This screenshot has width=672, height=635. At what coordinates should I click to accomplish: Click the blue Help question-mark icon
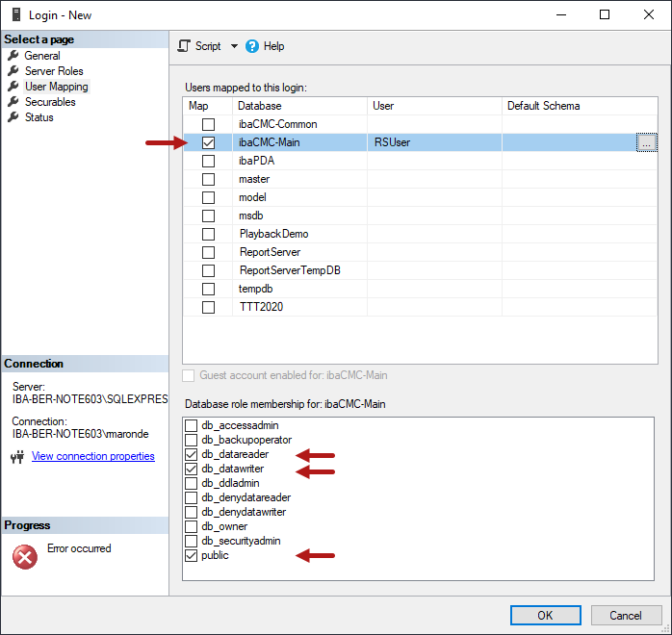(x=252, y=46)
